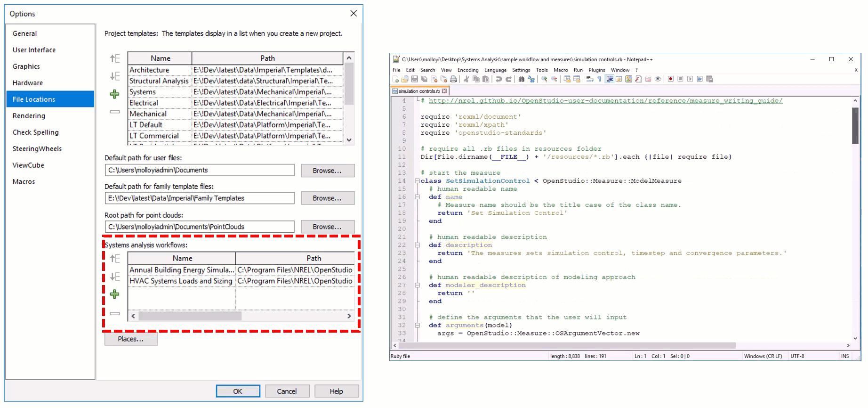Click the default user files path field
The image size is (868, 408).
tap(200, 170)
